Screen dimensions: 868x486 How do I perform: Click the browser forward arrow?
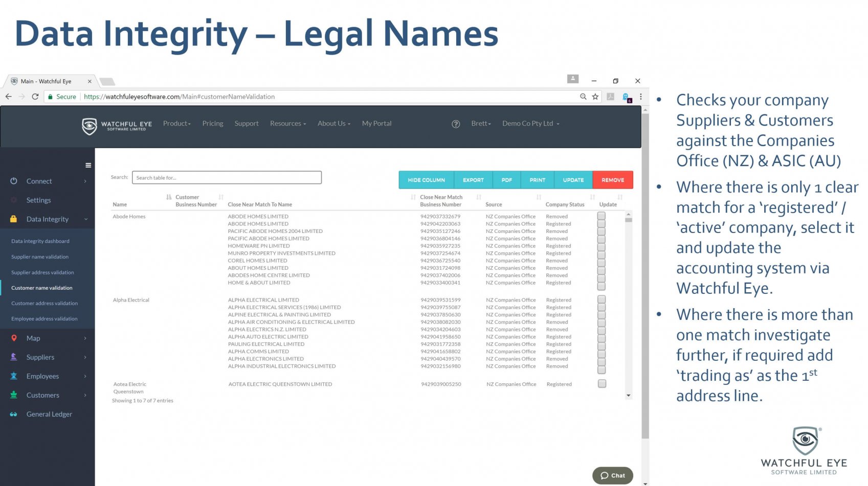point(21,97)
